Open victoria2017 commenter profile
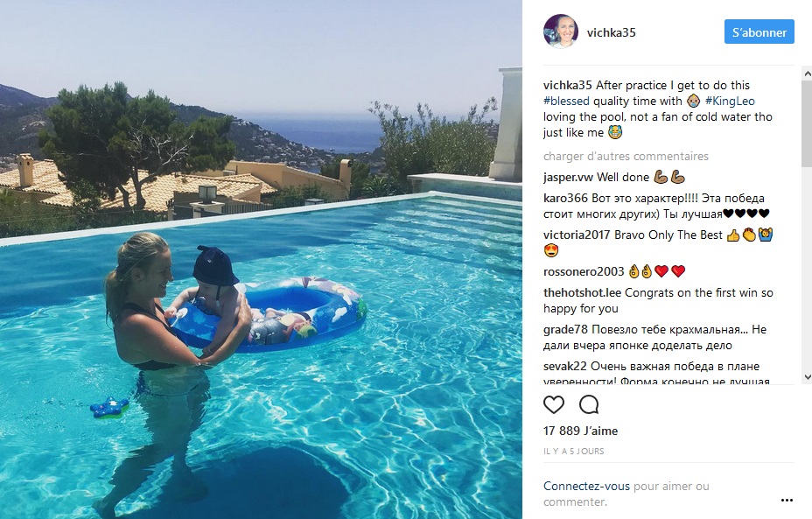The image size is (812, 519). (x=577, y=235)
